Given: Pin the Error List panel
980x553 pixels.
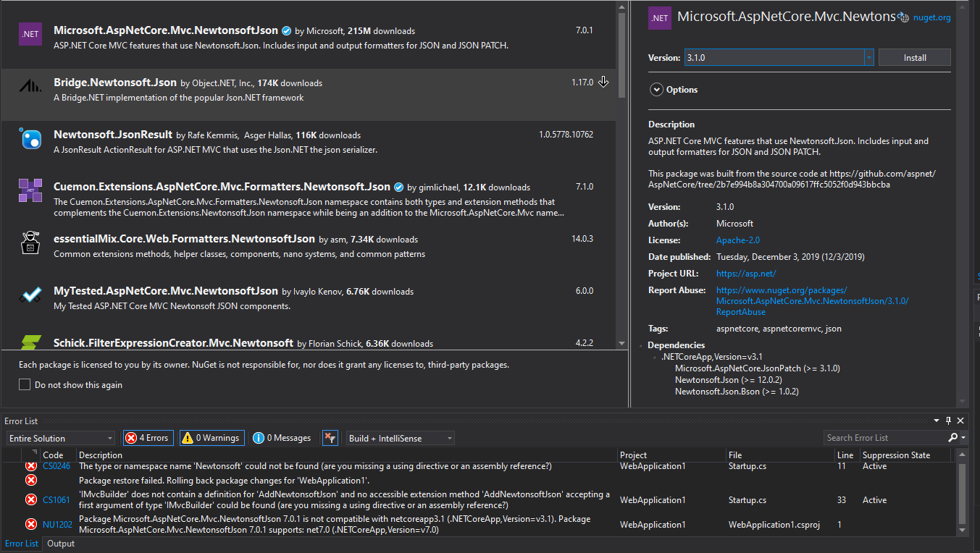Looking at the screenshot, I should click(947, 421).
